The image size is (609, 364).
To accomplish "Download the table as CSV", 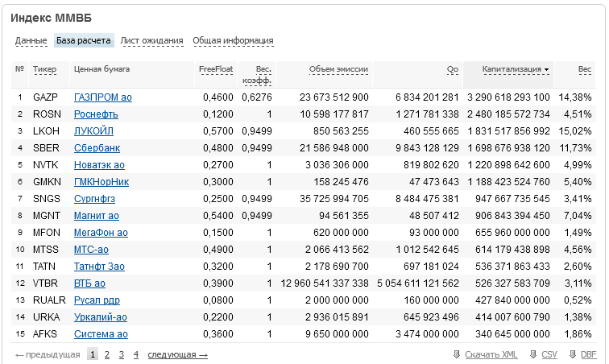I will tap(549, 354).
